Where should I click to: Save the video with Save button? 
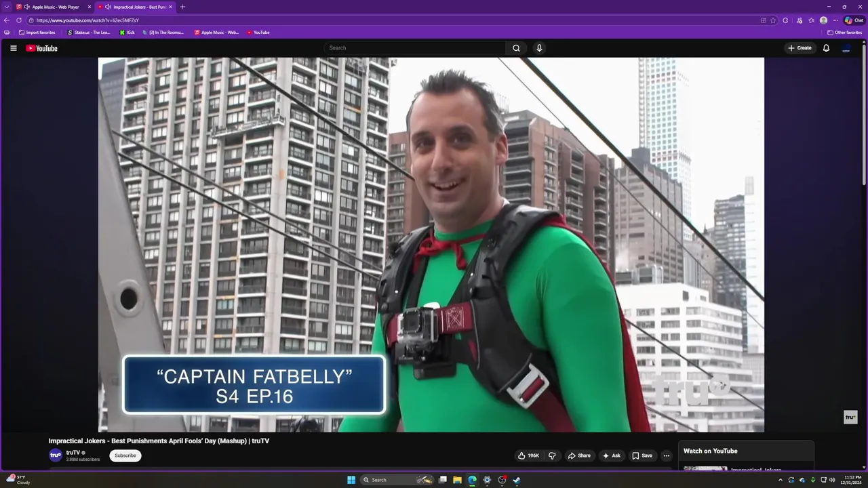642,455
